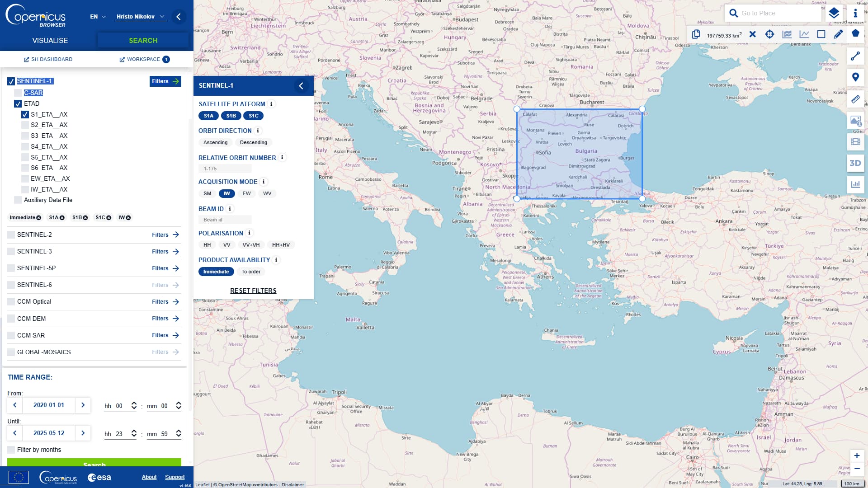
Task: Select the Ascending orbit direction
Action: [215, 143]
